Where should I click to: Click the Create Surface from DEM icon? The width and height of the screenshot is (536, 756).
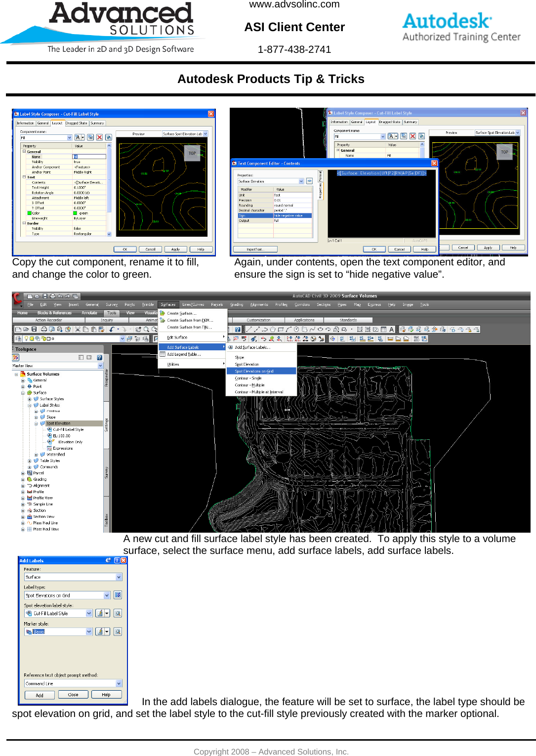162,320
